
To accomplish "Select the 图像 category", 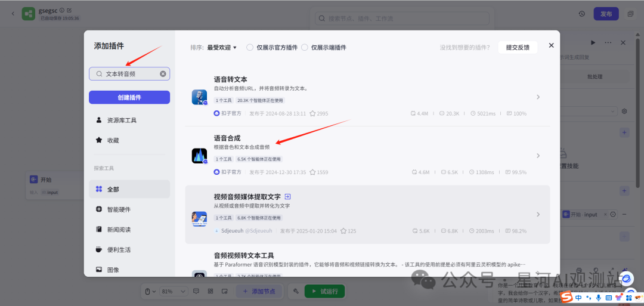I will (x=129, y=270).
